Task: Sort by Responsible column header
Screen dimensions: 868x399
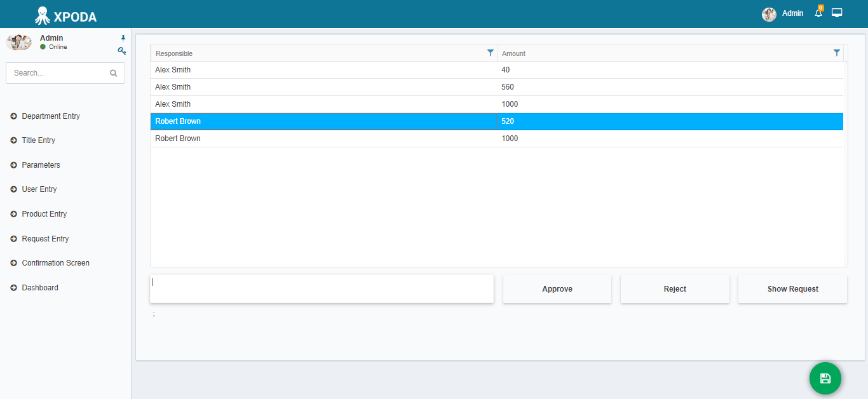Action: 323,53
